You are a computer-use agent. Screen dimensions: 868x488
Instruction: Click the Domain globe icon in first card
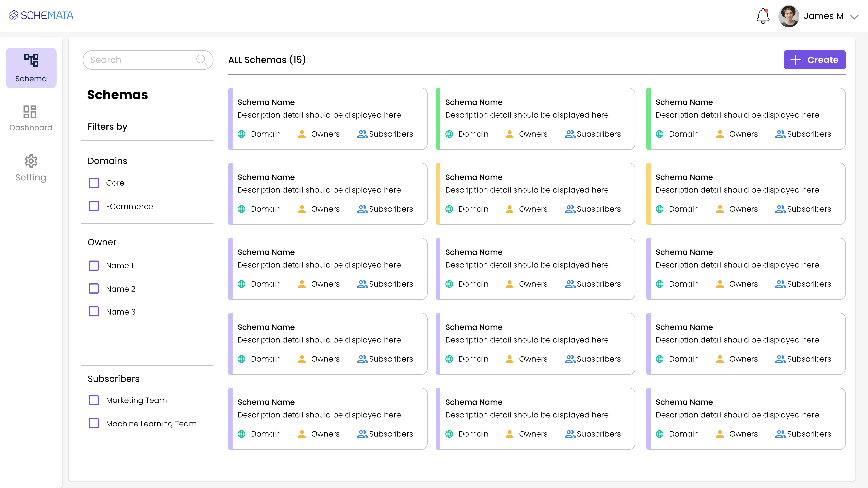coord(242,134)
